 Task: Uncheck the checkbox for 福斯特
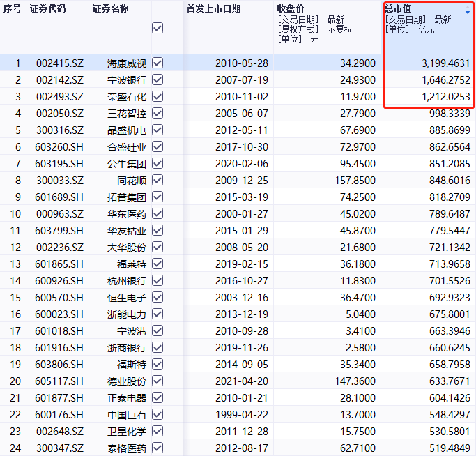click(x=158, y=364)
